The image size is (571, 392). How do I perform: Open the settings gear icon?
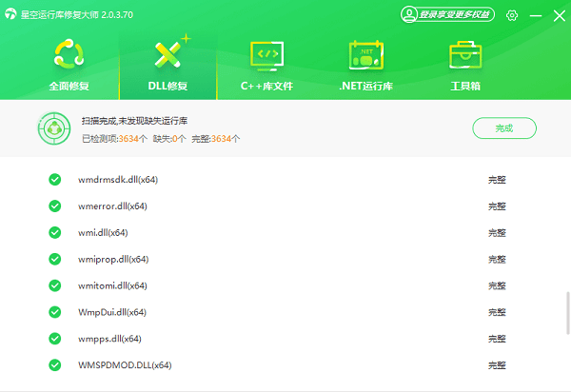pyautogui.click(x=512, y=15)
